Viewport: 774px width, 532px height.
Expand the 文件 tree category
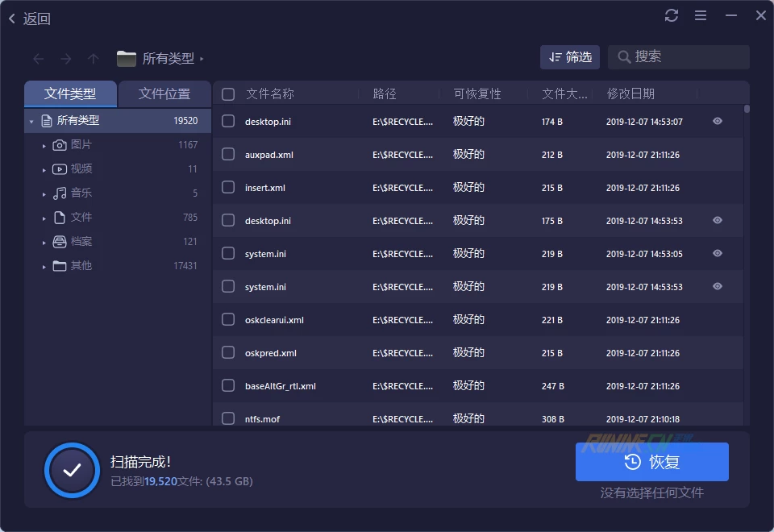44,218
